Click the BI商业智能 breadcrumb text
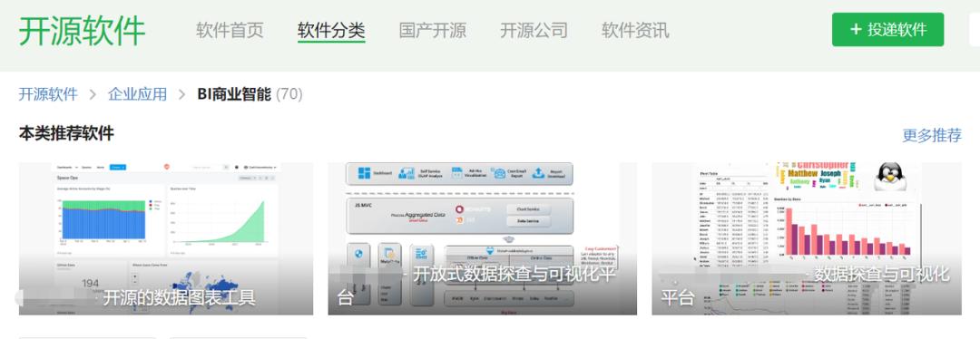The height and width of the screenshot is (339, 980). (x=234, y=94)
